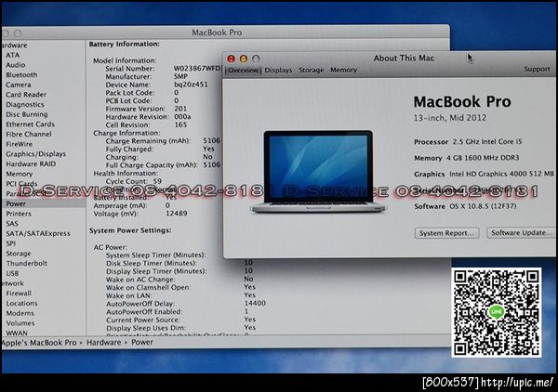Select Ethernet Cards entry
Viewport: 558px width, 392px height.
[31, 124]
